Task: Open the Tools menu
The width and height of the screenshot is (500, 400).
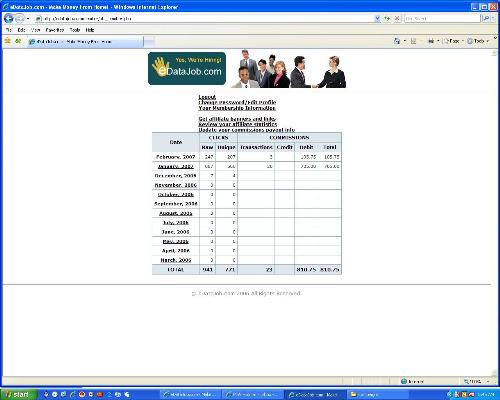Action: point(75,30)
